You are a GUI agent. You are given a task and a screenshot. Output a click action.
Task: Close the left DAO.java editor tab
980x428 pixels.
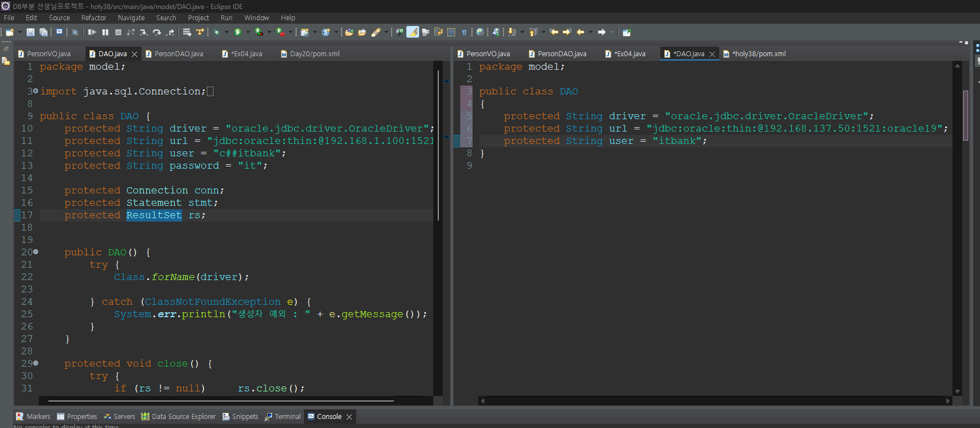pos(135,54)
